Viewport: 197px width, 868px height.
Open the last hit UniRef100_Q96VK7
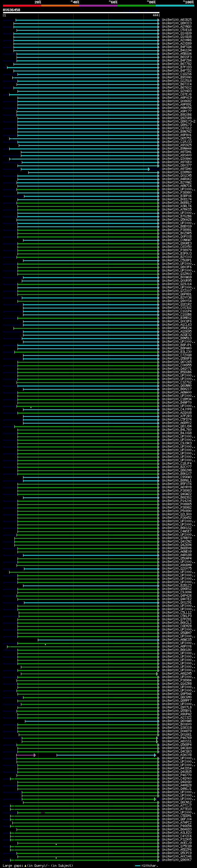[x=176, y=860]
